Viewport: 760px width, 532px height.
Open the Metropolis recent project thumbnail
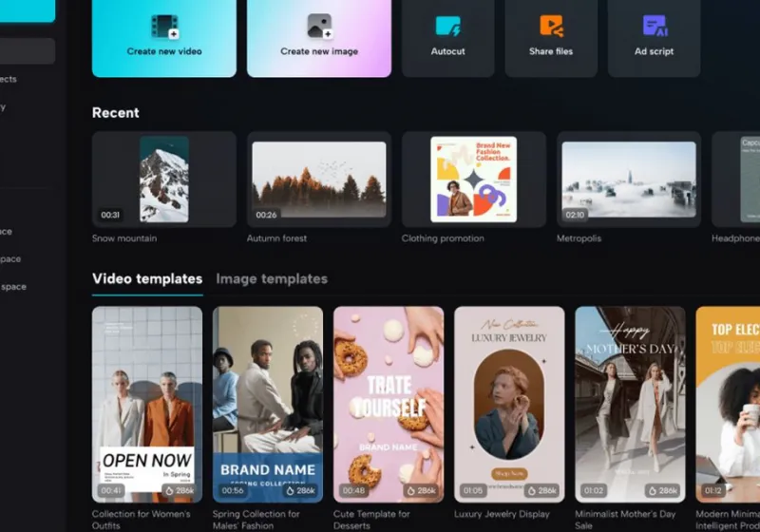(629, 180)
